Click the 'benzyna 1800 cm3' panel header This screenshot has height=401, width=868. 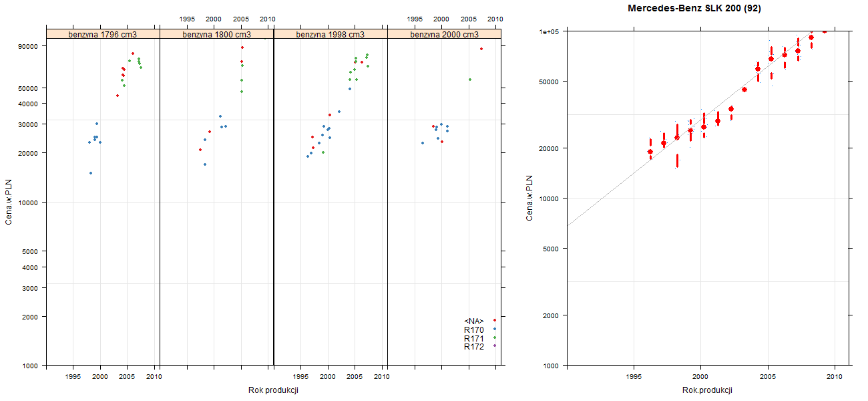[x=217, y=34]
